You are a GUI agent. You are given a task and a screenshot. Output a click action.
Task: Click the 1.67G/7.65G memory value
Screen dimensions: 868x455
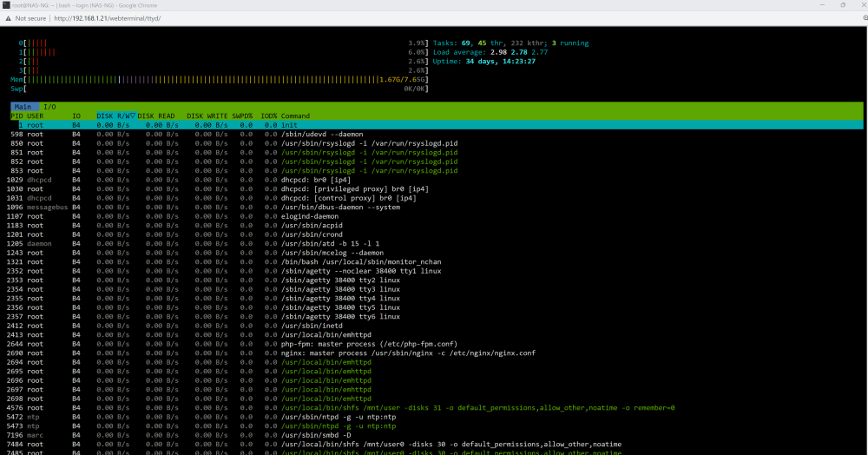(x=402, y=80)
